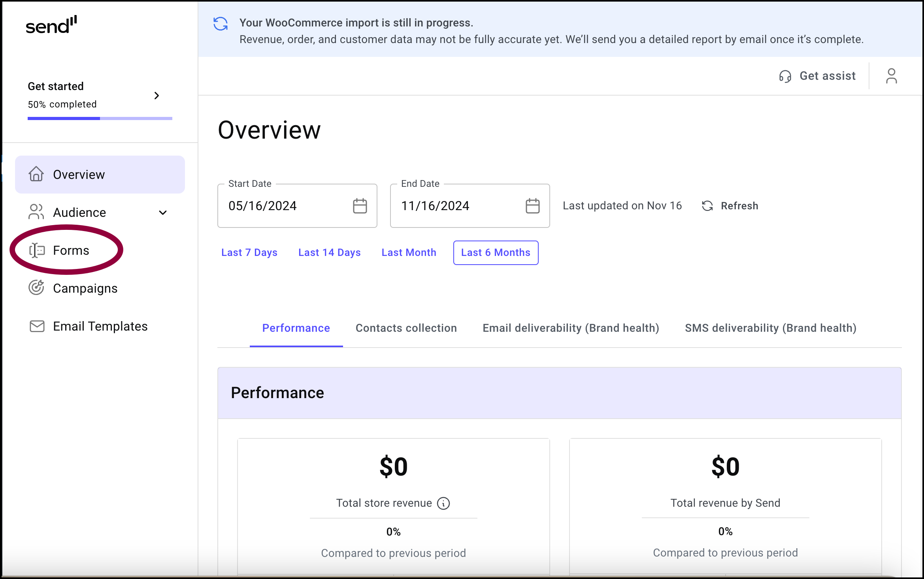Select the Last 14 Days filter
The height and width of the screenshot is (579, 924).
point(330,252)
